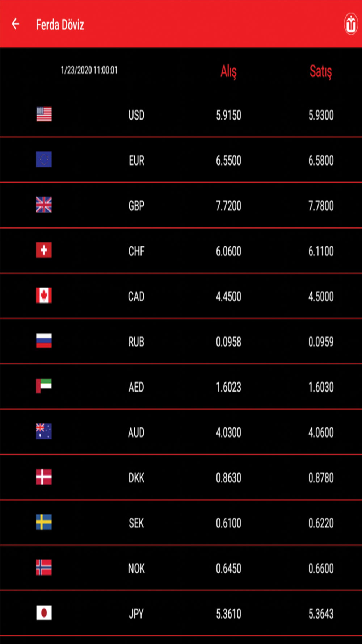Tap the back arrow icon

(15, 24)
